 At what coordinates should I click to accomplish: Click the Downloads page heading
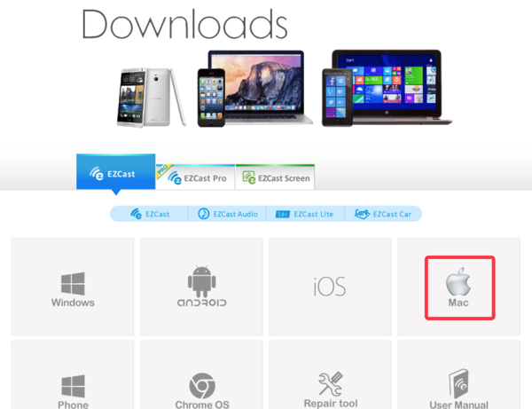184,24
